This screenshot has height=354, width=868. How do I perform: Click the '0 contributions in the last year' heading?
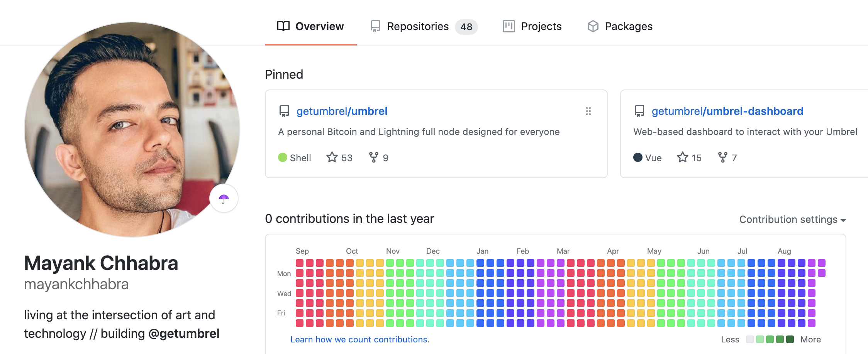(349, 219)
